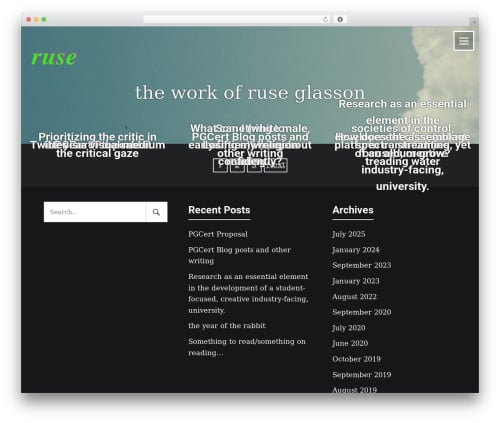
Task: Open the October 2019 archive
Action: [356, 359]
